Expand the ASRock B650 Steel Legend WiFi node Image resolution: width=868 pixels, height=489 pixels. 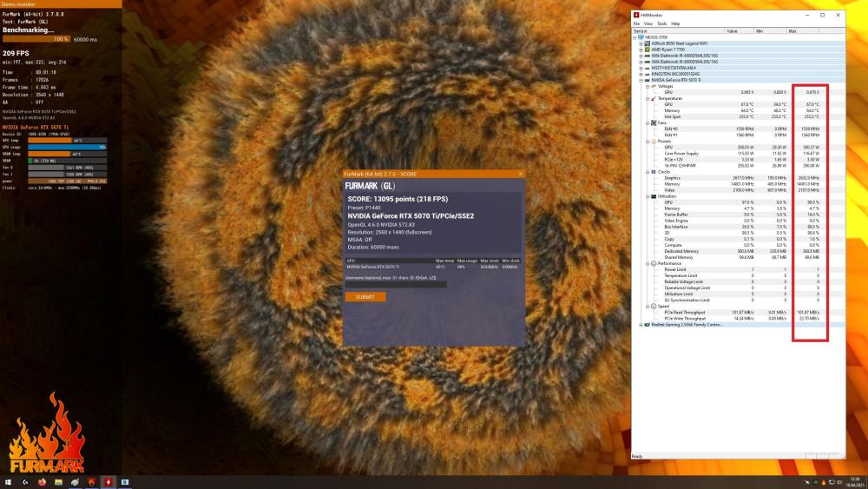[x=641, y=43]
